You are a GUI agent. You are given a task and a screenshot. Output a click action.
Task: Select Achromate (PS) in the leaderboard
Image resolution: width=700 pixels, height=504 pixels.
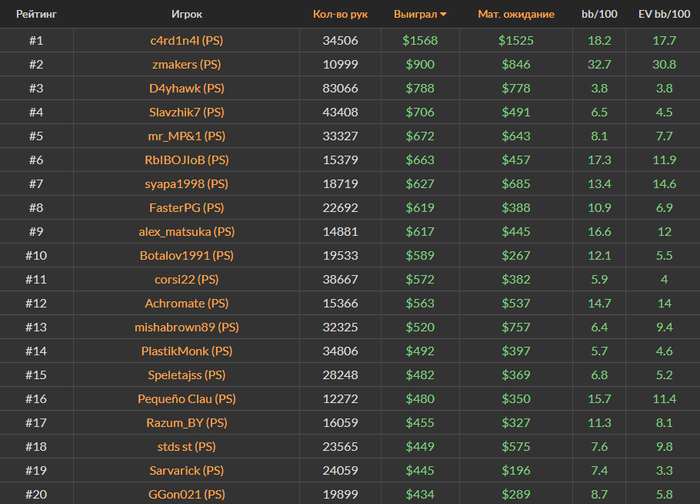[x=187, y=303]
